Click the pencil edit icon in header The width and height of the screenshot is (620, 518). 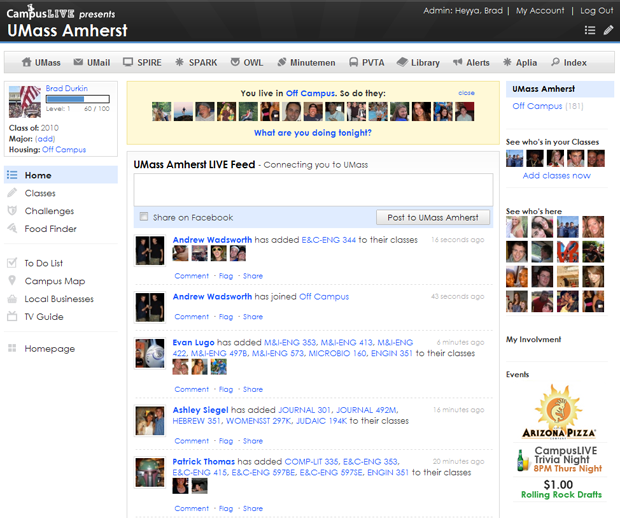click(x=608, y=30)
